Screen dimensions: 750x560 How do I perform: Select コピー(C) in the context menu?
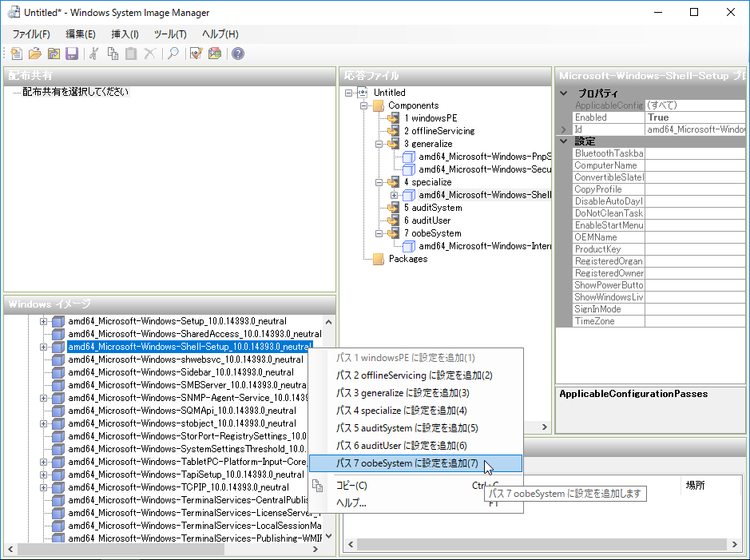tap(415, 486)
